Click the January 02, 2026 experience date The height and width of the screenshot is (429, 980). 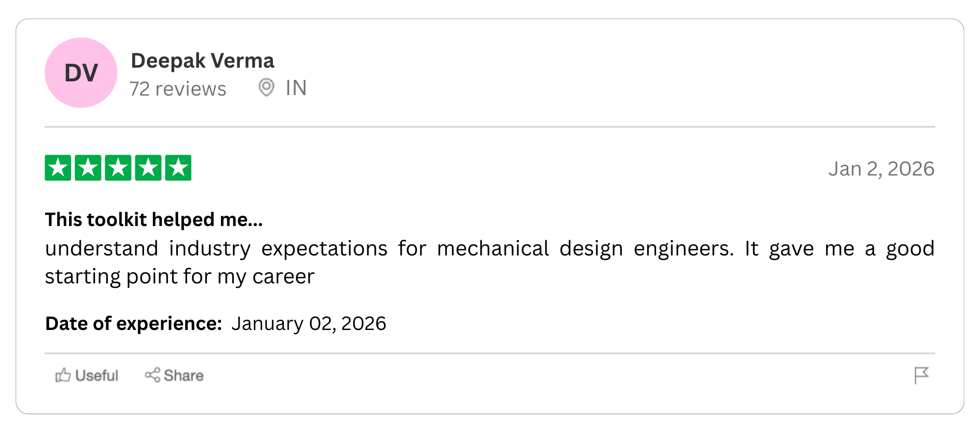pyautogui.click(x=309, y=324)
